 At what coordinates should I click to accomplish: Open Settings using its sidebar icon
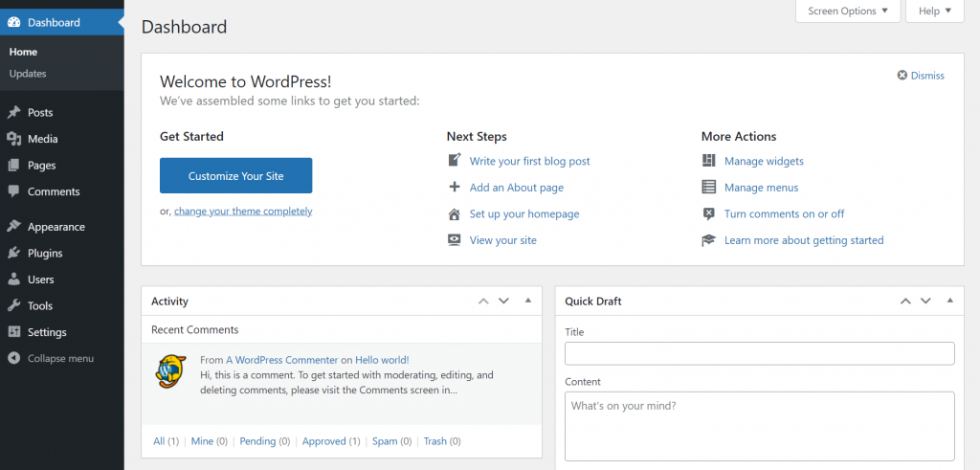point(13,332)
